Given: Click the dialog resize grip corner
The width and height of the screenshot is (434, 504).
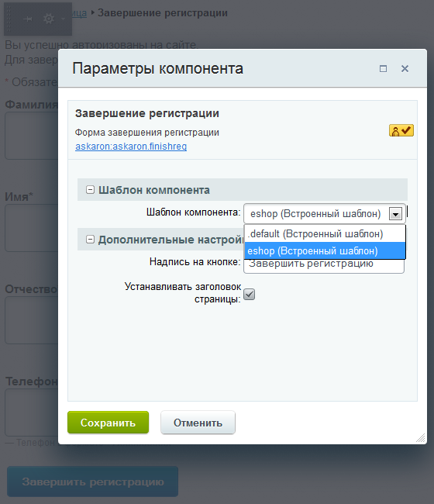Looking at the screenshot, I should tap(421, 438).
